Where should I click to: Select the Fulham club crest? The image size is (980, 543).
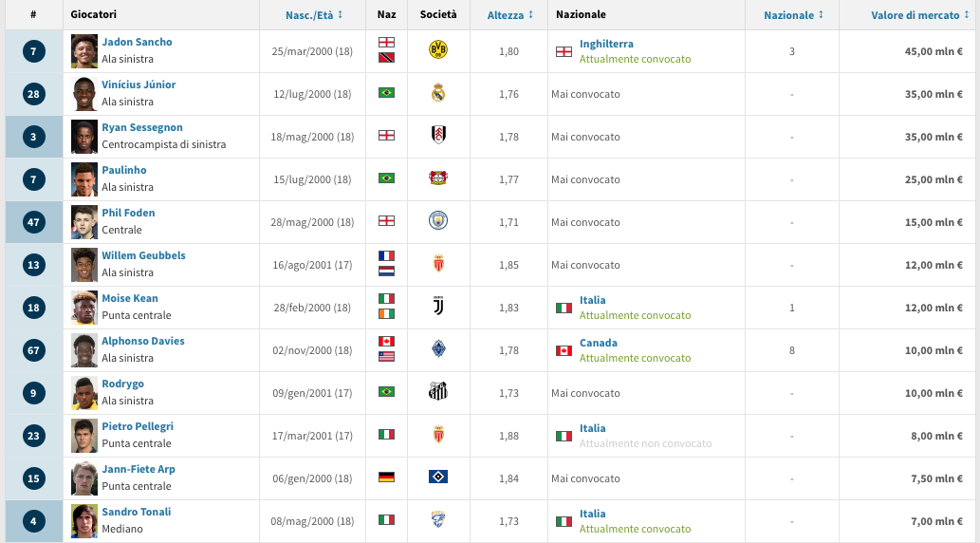[x=438, y=135]
